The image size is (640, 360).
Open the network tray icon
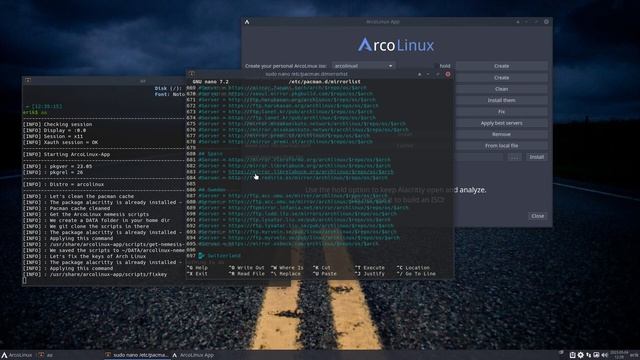588,355
